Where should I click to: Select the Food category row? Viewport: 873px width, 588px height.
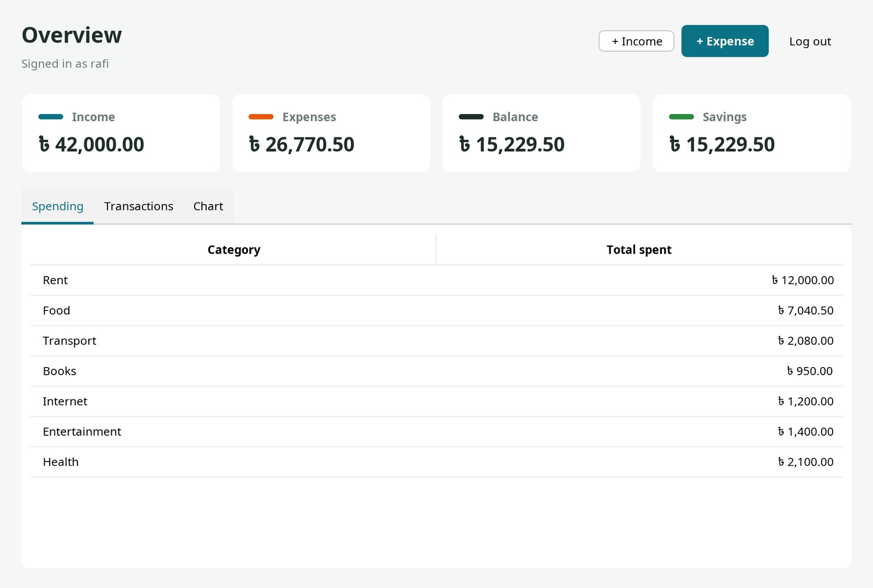pyautogui.click(x=436, y=310)
